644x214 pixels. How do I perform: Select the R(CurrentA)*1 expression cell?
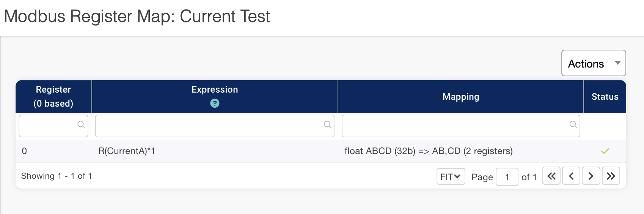(127, 151)
